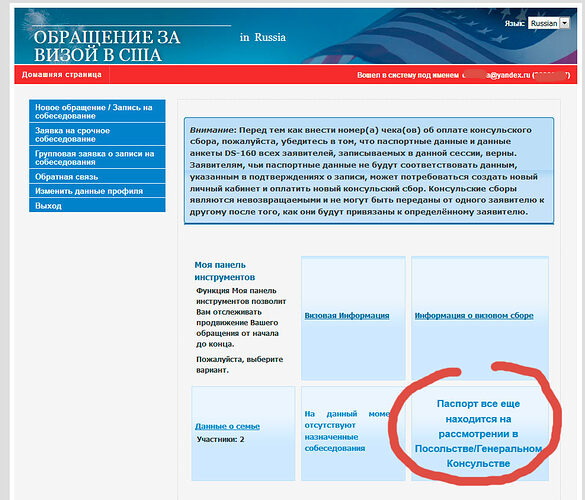Open Новое обращение / Запись на собеседование
This screenshot has height=500, width=585.
point(97,111)
